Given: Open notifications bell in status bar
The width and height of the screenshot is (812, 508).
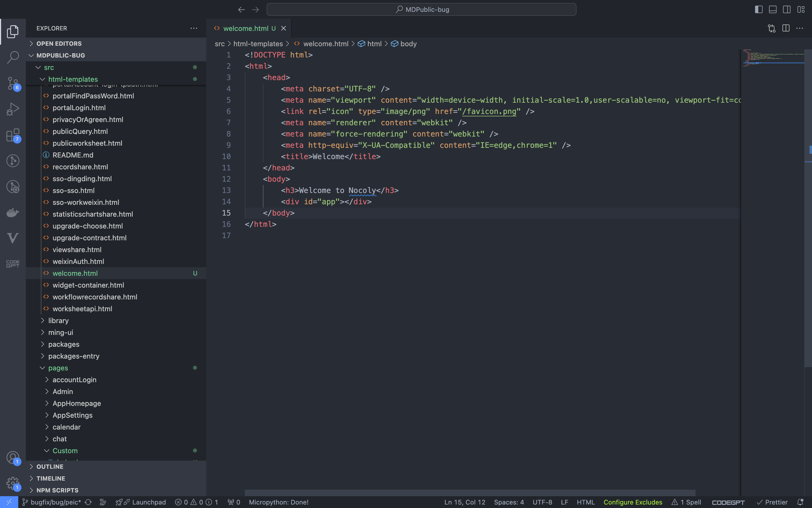Looking at the screenshot, I should pos(800,502).
